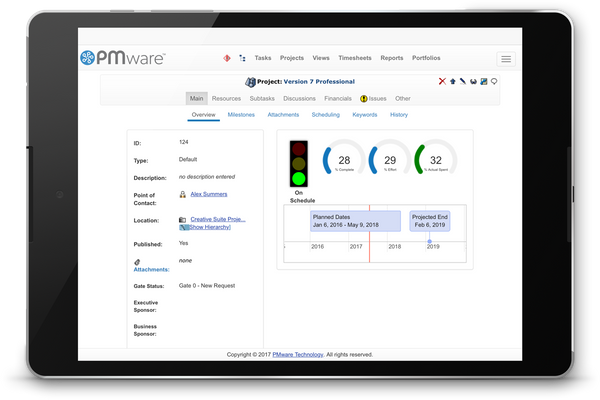Open the Tasks menu
This screenshot has height=400, width=600.
point(263,58)
